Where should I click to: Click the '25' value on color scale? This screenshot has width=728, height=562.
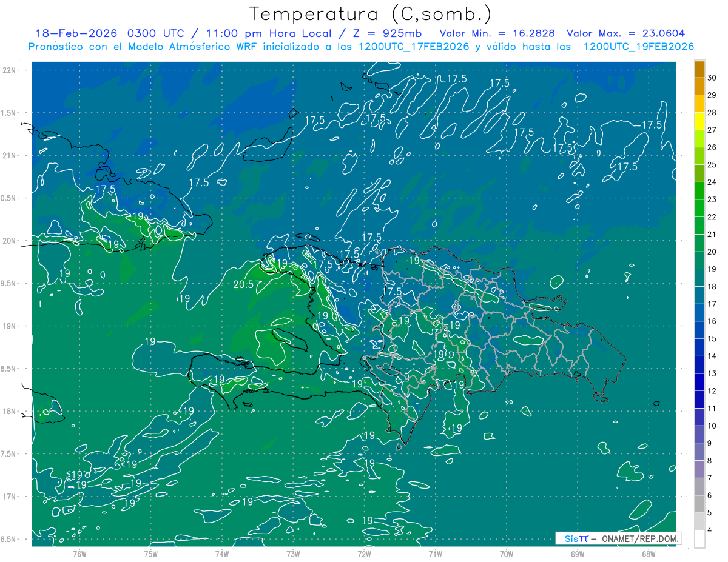712,165
